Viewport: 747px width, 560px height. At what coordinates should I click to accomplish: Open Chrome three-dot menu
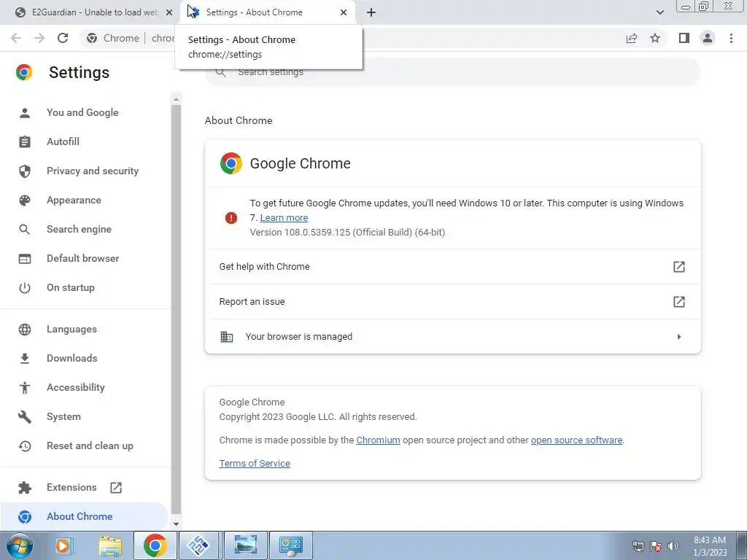[x=731, y=38]
